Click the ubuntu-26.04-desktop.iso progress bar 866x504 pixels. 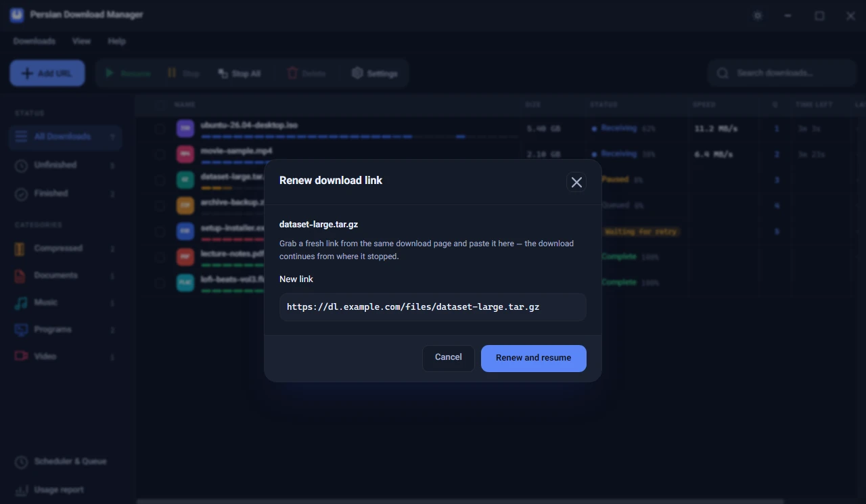(360, 136)
